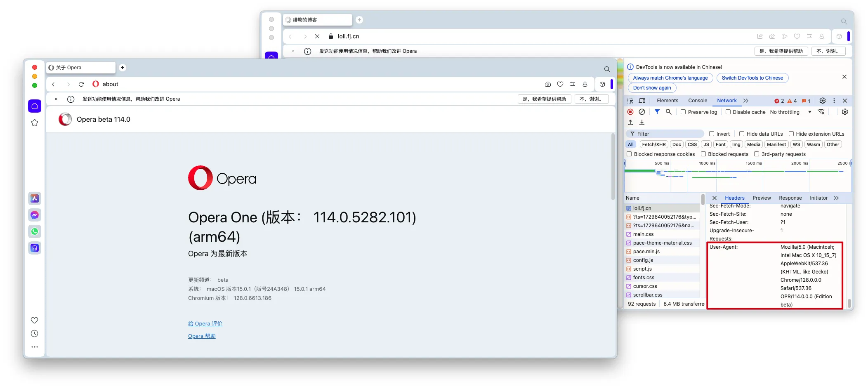Image resolution: width=868 pixels, height=389 pixels.
Task: Activate DevTools inspect element picker
Action: coord(630,101)
